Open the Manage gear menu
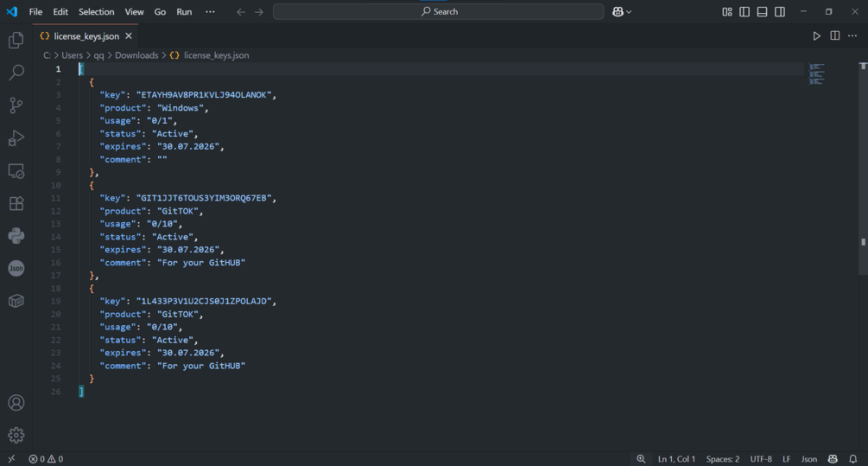868x466 pixels. 16,435
